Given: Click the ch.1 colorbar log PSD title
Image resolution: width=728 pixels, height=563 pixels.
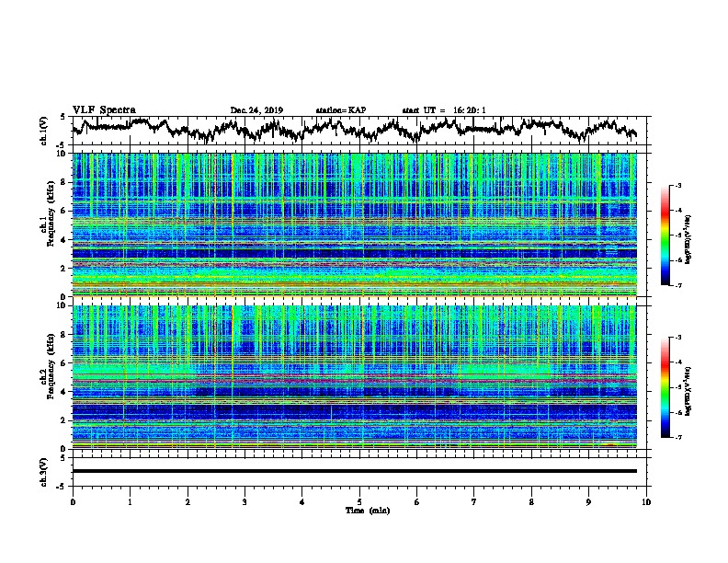Looking at the screenshot, I should coord(688,240).
